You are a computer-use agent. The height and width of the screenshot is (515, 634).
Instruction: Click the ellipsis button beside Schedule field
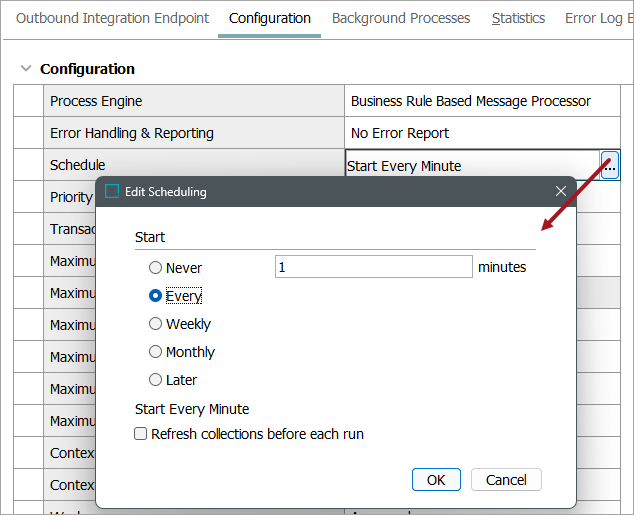click(610, 164)
